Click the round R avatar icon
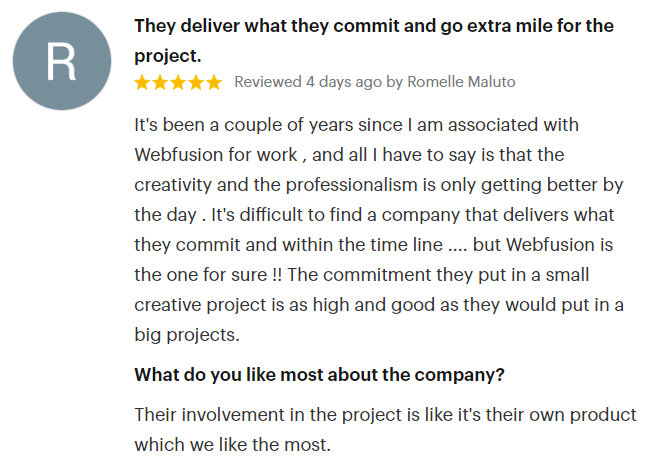656x467 pixels. tap(62, 61)
